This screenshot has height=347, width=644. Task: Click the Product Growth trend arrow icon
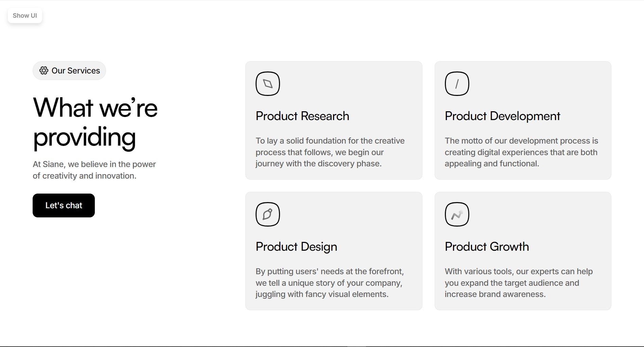(x=457, y=214)
